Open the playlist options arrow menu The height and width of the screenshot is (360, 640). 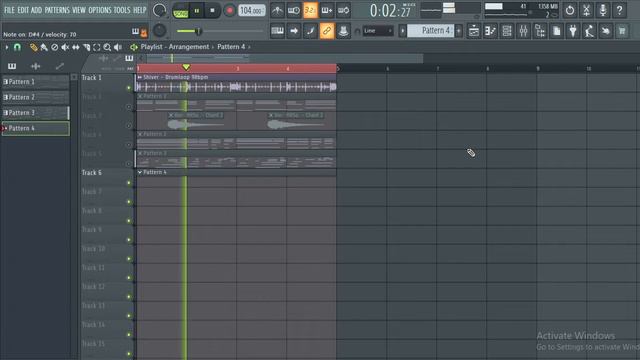coord(7,47)
